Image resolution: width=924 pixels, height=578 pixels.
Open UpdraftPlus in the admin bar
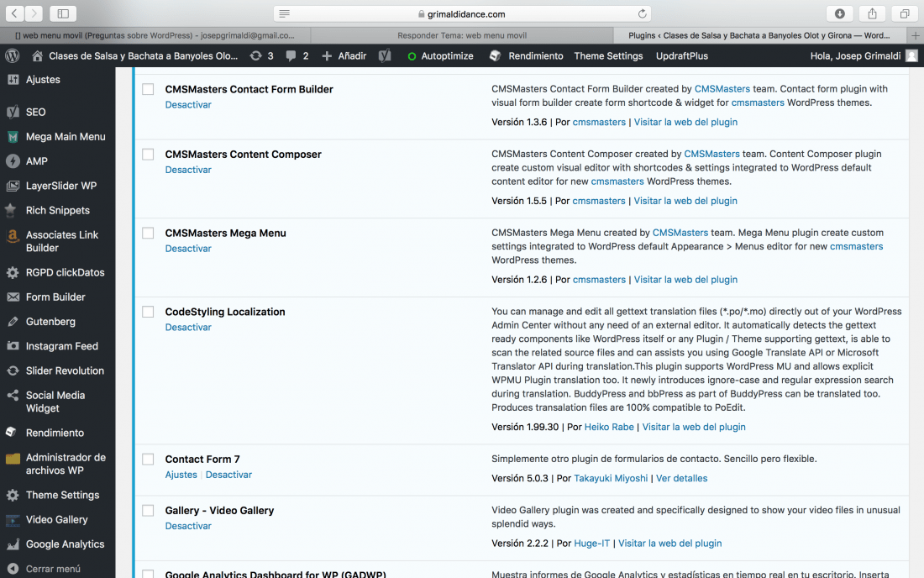pos(682,56)
